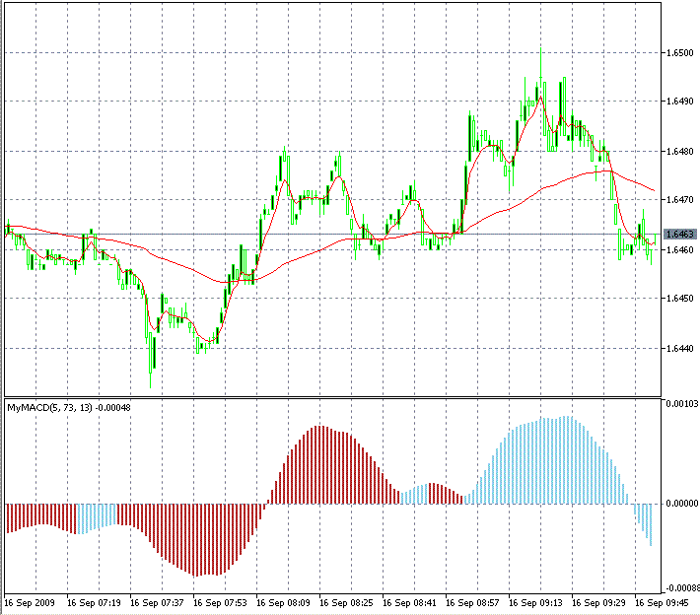Select the 16 Sep 07:53 time marker

click(x=220, y=603)
